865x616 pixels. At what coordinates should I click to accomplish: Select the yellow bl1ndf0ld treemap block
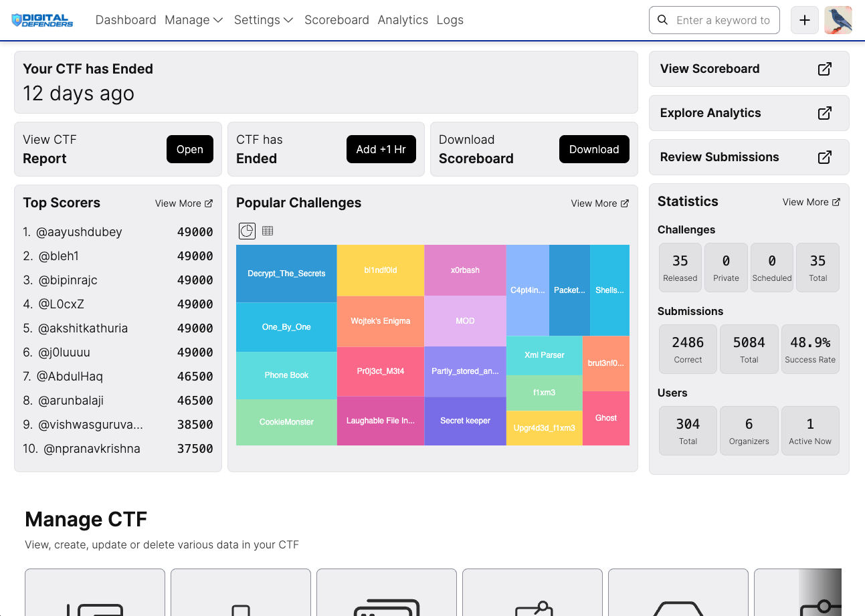tap(381, 270)
